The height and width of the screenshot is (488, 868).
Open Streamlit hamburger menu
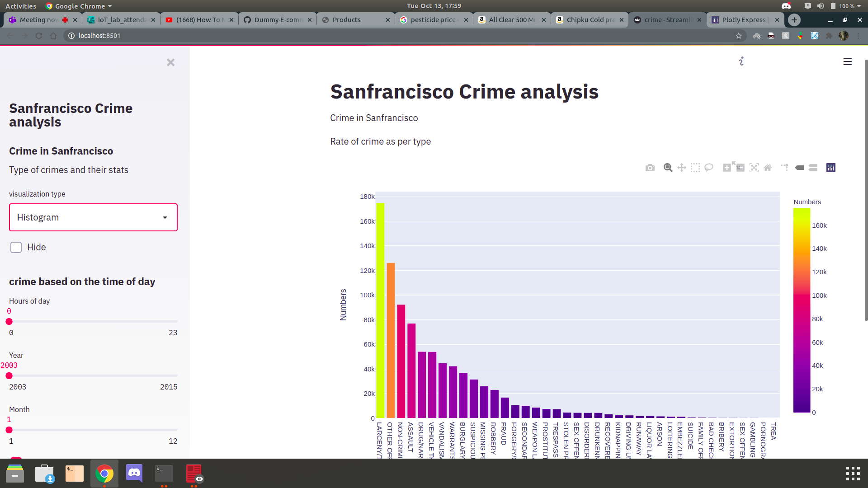tap(847, 62)
